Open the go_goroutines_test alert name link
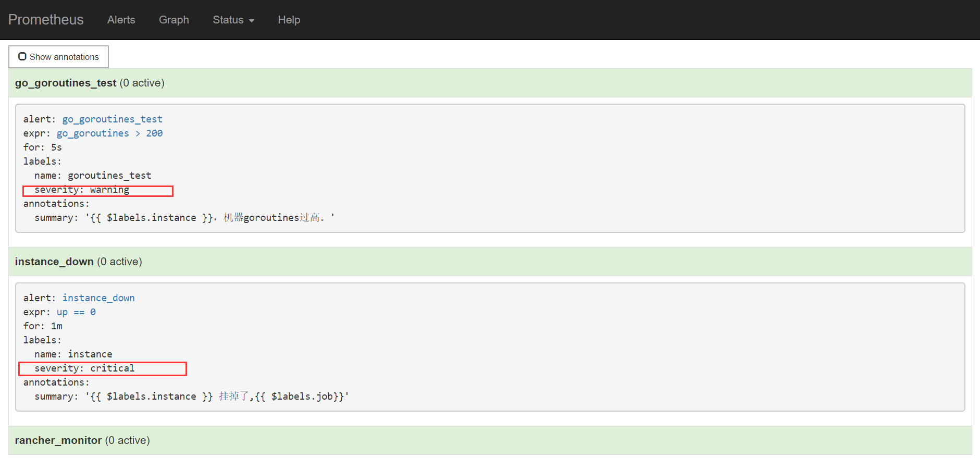This screenshot has height=458, width=980. click(x=112, y=119)
